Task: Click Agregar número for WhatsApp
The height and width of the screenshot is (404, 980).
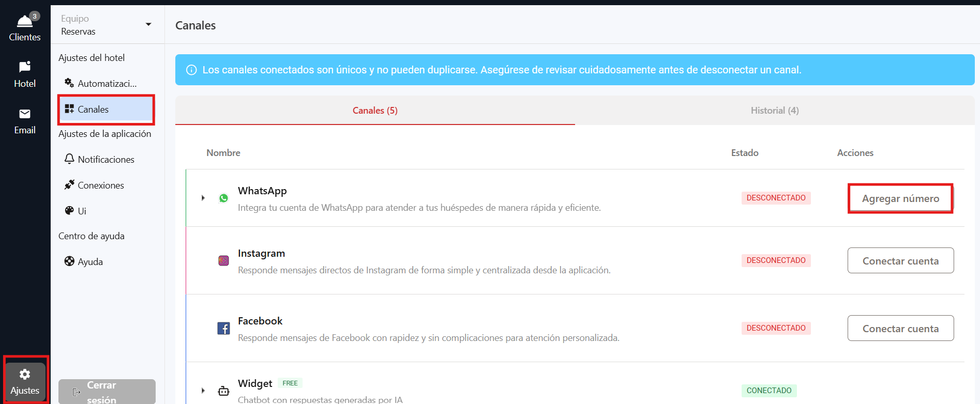Action: (x=900, y=198)
